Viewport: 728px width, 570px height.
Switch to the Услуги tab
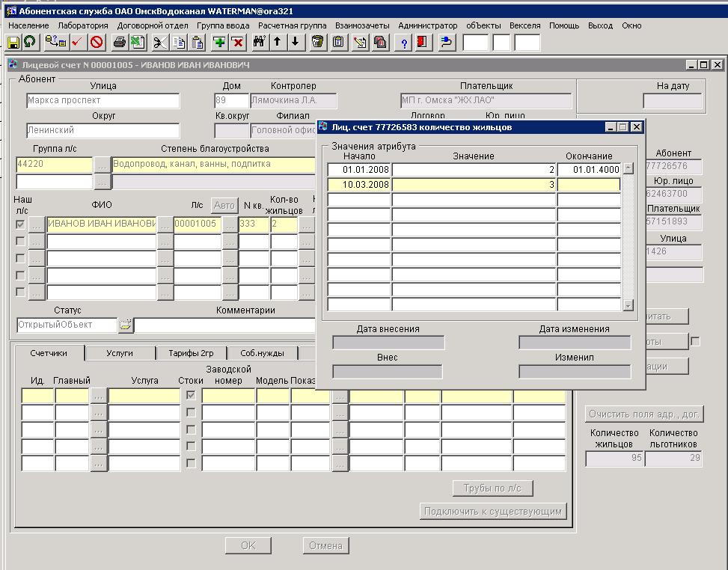(120, 353)
